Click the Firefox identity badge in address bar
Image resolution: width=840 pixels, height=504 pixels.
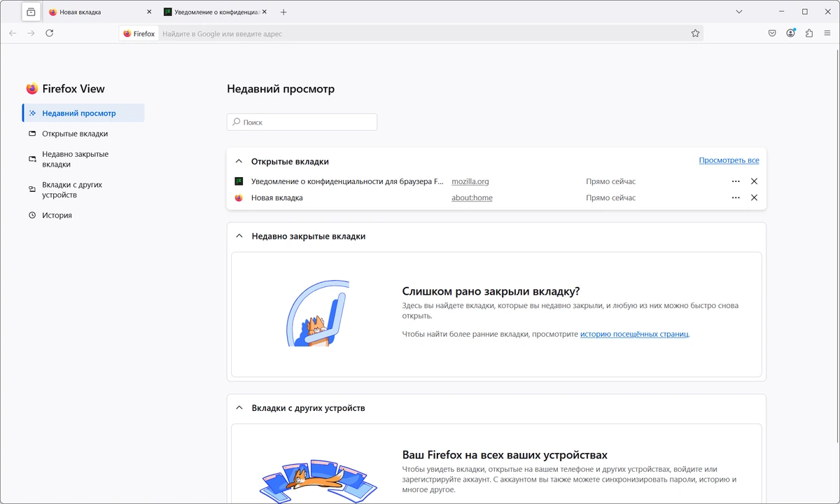tap(139, 34)
